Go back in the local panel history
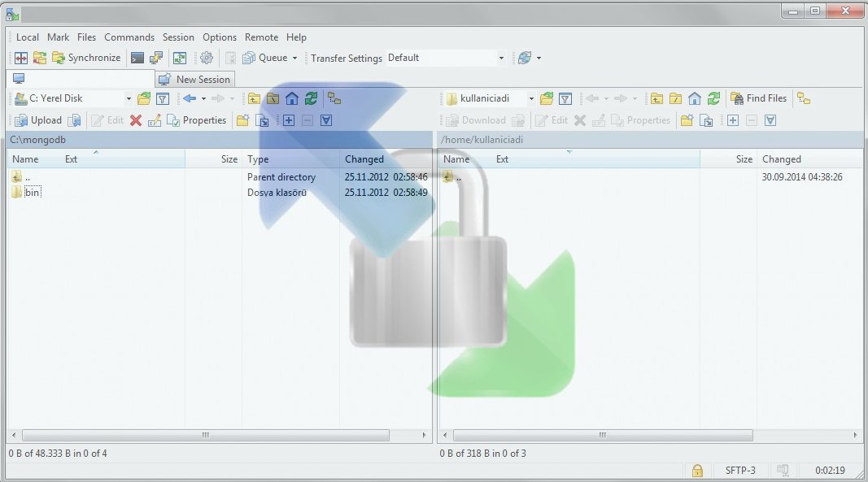The height and width of the screenshot is (482, 868). point(190,98)
